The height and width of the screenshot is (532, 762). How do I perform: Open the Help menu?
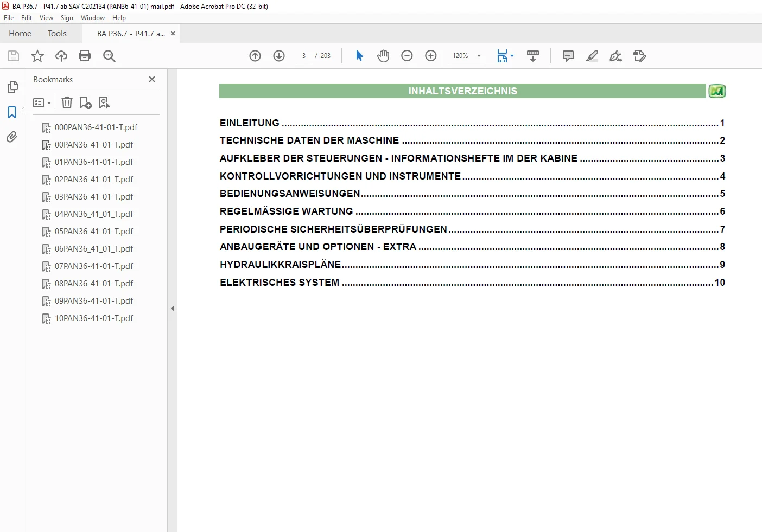pyautogui.click(x=119, y=18)
